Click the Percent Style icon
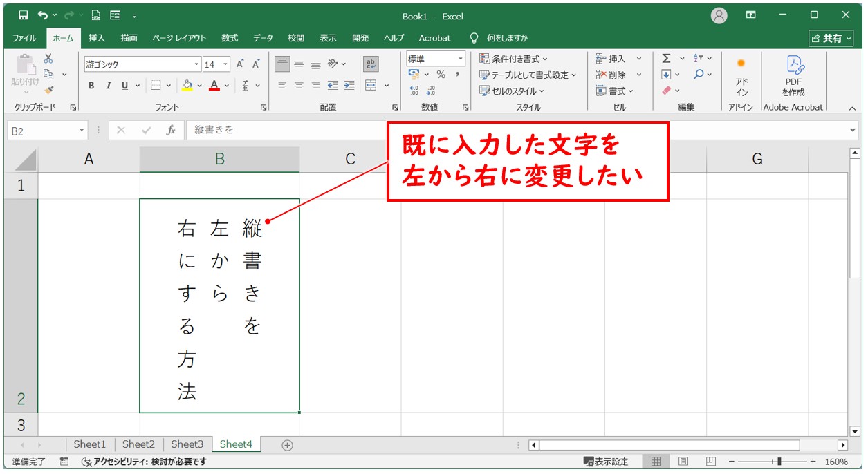Image resolution: width=868 pixels, height=474 pixels. pos(441,75)
